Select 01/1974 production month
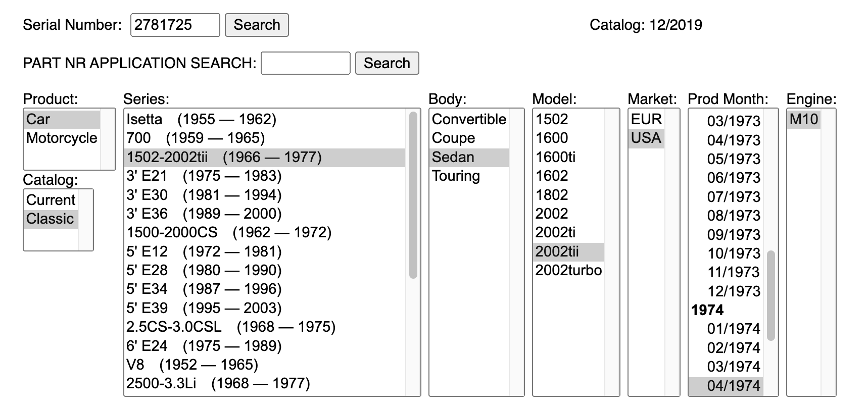The width and height of the screenshot is (868, 409). pos(733,329)
